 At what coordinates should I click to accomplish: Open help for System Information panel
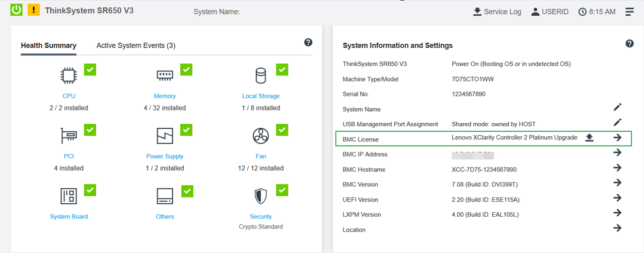point(629,44)
